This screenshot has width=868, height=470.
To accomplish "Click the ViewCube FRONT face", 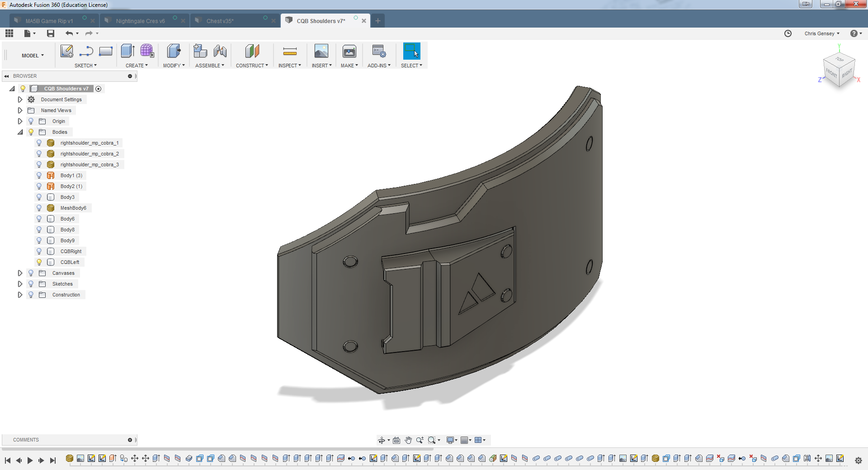I will pos(831,73).
